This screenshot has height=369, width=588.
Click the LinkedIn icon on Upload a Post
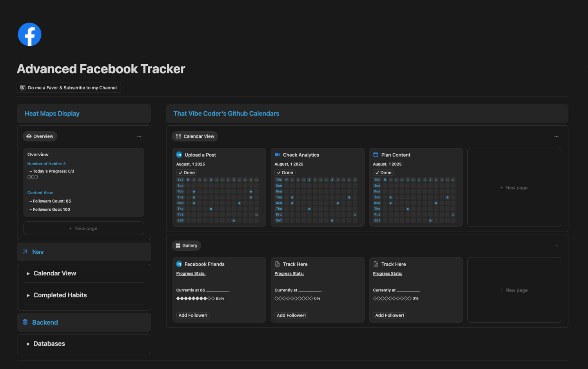[x=179, y=155]
